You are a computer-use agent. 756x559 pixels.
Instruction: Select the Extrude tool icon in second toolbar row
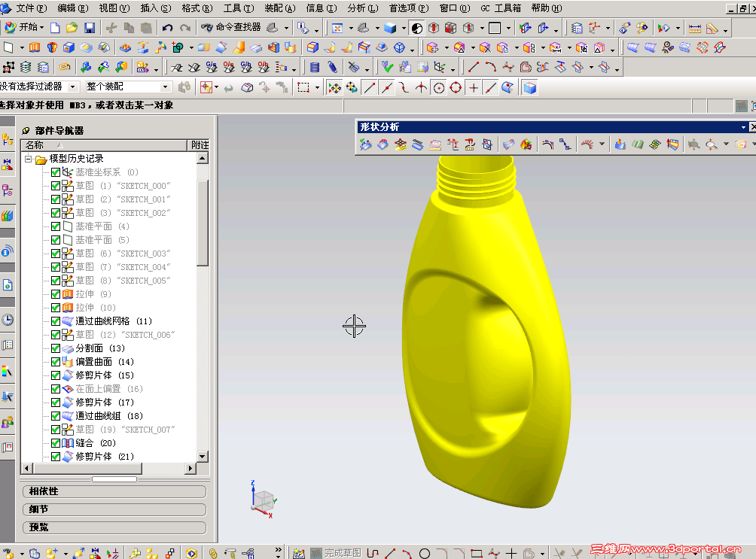click(x=35, y=47)
